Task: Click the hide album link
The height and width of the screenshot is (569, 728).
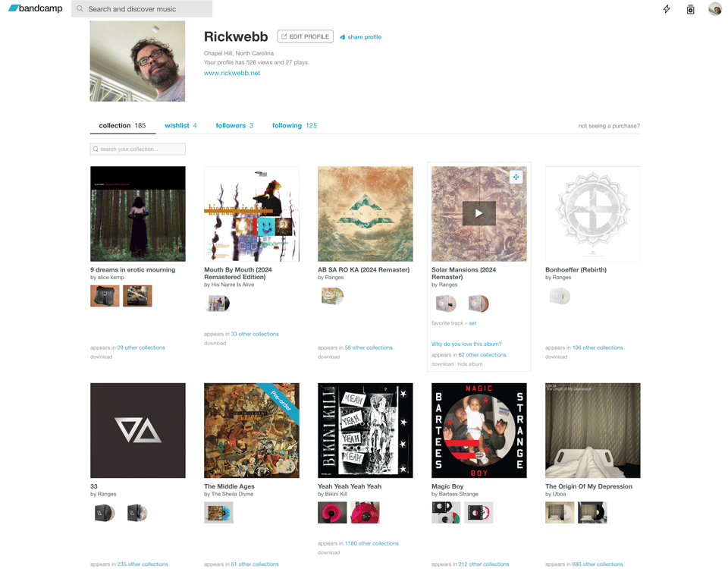Action: click(x=470, y=364)
